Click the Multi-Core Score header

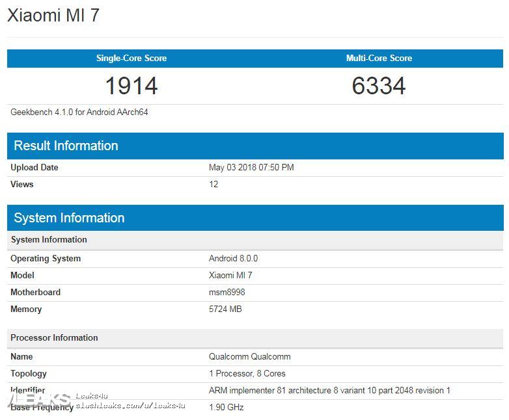click(379, 58)
